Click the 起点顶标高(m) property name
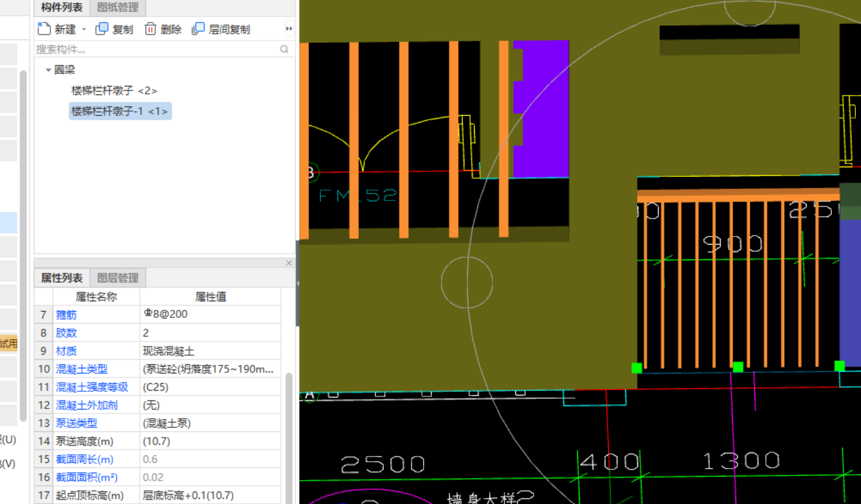Viewport: 861px width, 504px height. point(89,495)
